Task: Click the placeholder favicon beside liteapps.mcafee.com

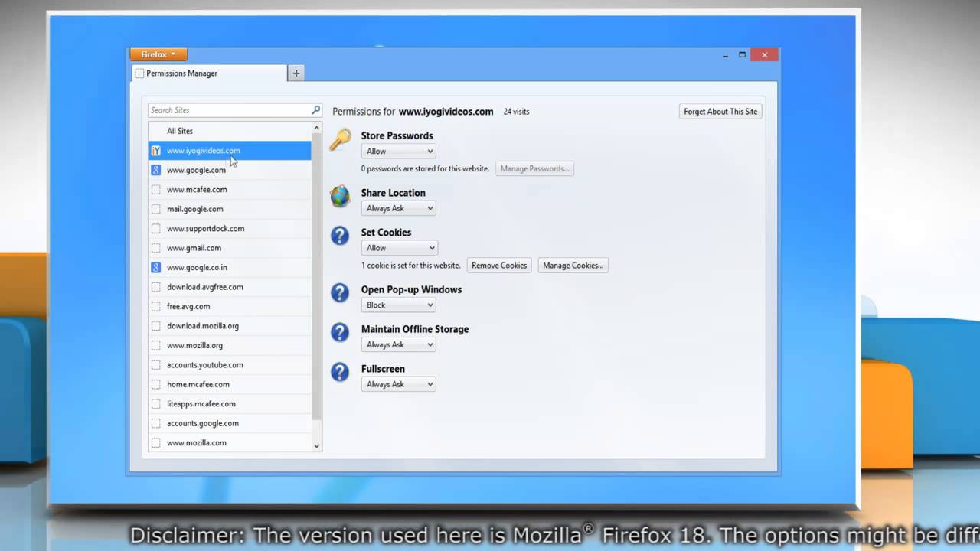Action: 156,403
